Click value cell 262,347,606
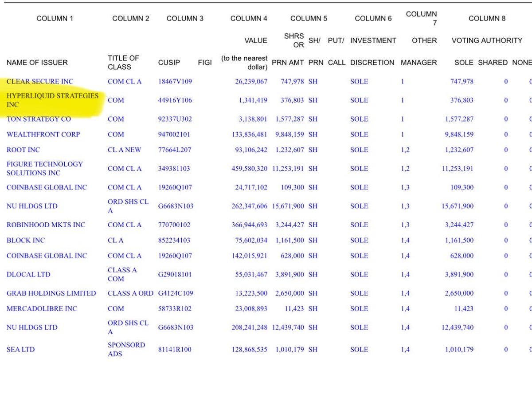532x395 pixels. tap(250, 206)
